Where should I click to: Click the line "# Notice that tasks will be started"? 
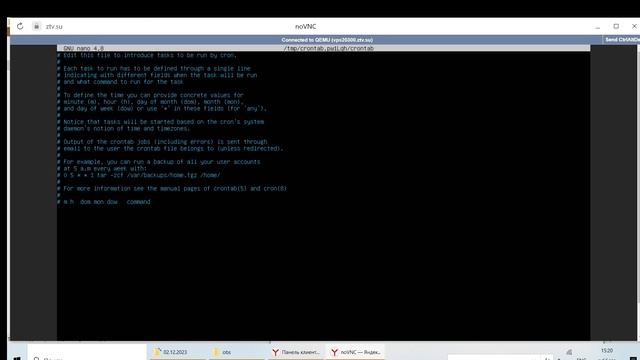click(x=160, y=122)
